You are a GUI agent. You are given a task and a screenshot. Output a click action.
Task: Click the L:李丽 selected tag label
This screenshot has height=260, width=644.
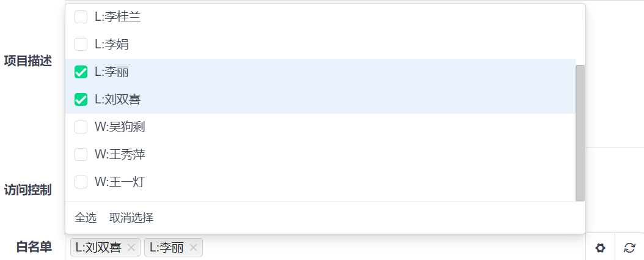pos(166,248)
